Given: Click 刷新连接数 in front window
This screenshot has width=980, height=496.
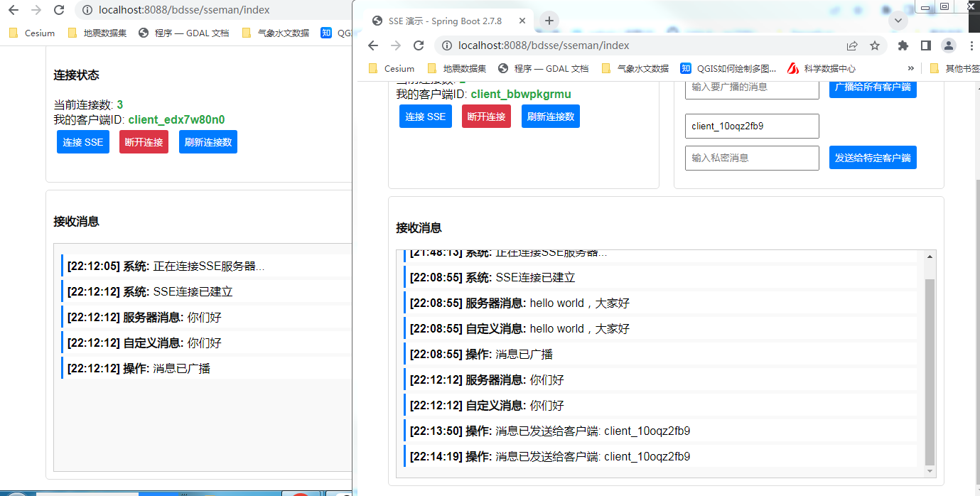Looking at the screenshot, I should point(551,117).
